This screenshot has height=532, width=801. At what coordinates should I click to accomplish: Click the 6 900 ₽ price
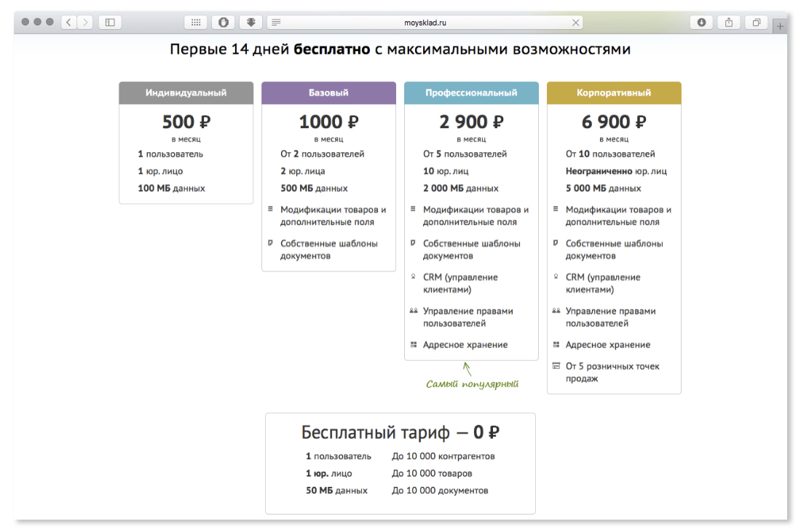614,122
